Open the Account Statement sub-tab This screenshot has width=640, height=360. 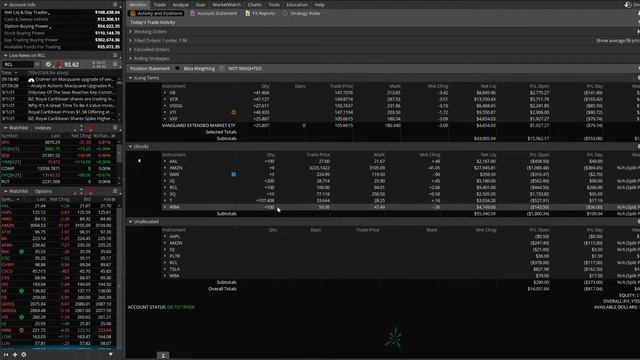213,13
